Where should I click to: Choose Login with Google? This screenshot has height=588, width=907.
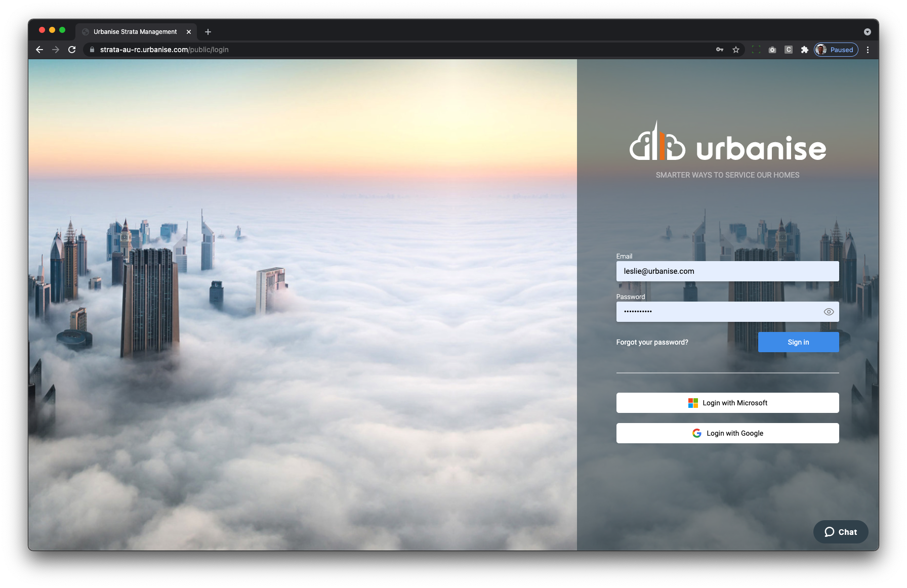point(727,433)
